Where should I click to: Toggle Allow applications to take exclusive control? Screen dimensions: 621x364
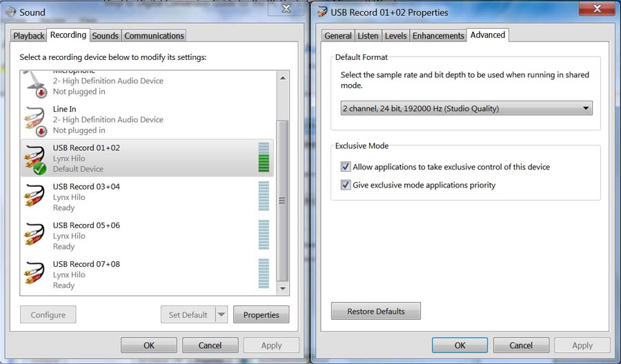(x=346, y=167)
